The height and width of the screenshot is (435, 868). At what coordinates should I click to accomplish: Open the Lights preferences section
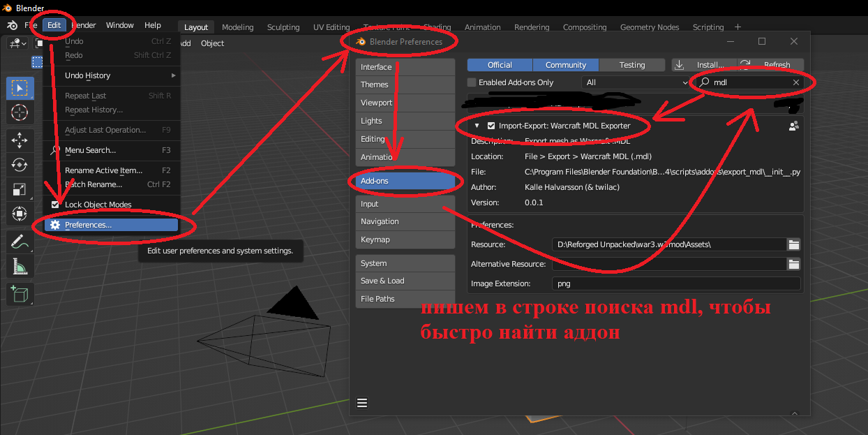pos(405,121)
